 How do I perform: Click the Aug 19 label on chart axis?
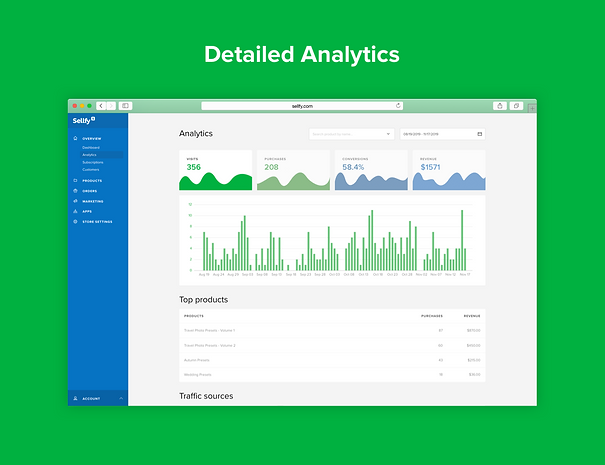(204, 274)
